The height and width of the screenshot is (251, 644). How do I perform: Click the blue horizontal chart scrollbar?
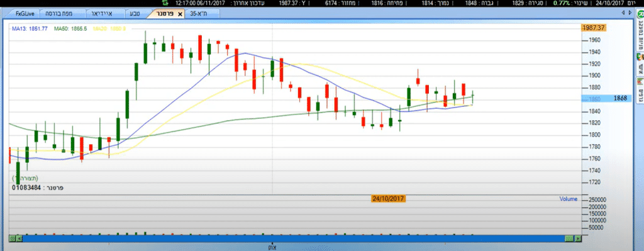coord(293,238)
